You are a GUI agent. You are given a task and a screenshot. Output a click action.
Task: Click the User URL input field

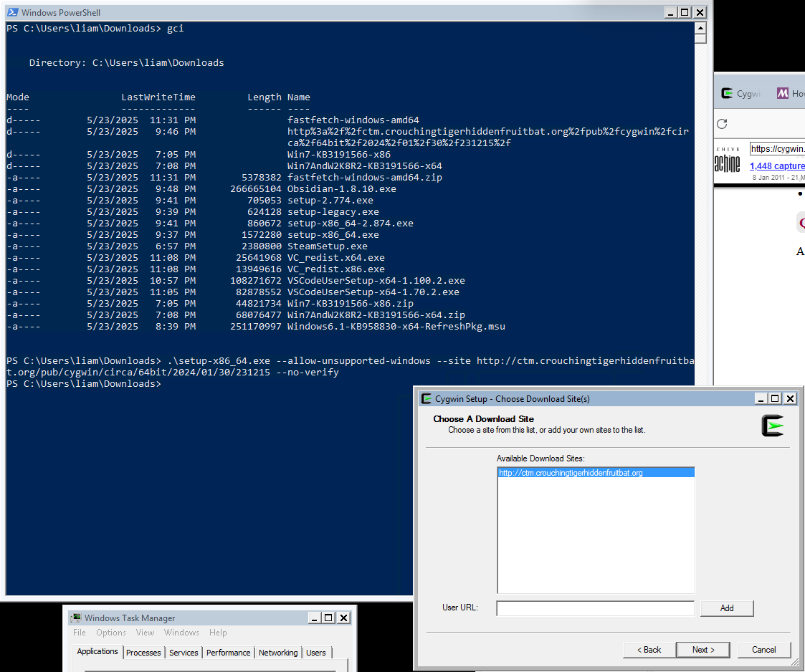595,608
